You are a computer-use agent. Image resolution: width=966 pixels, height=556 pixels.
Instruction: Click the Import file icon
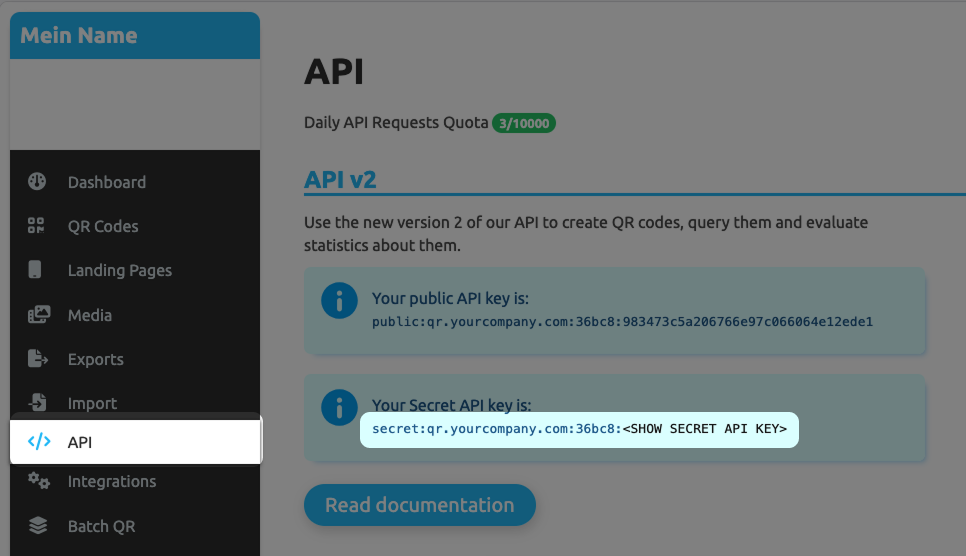click(38, 402)
